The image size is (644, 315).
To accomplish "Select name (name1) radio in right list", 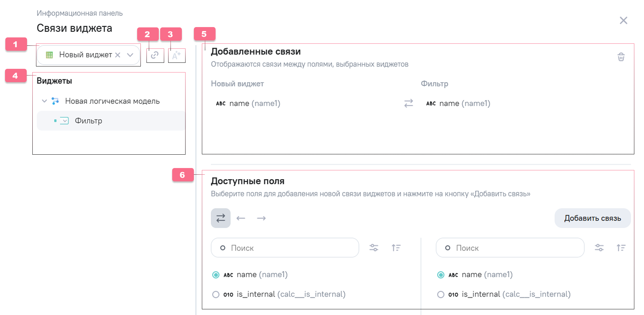I will (x=441, y=275).
